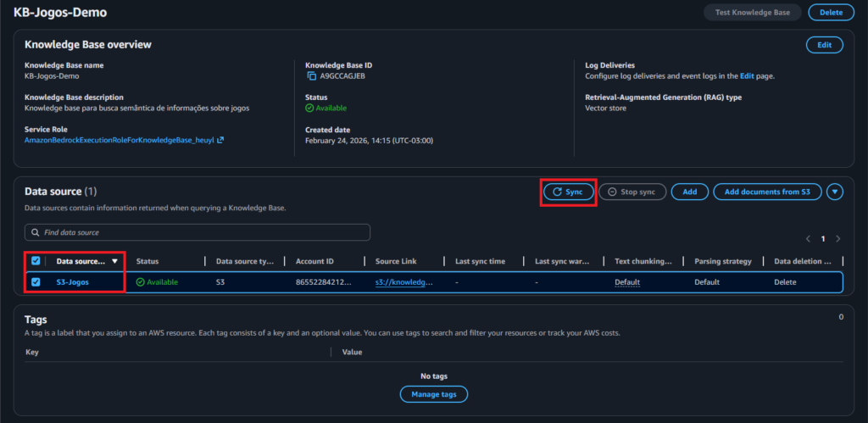
Task: Edit the Knowledge Base overview
Action: 824,45
